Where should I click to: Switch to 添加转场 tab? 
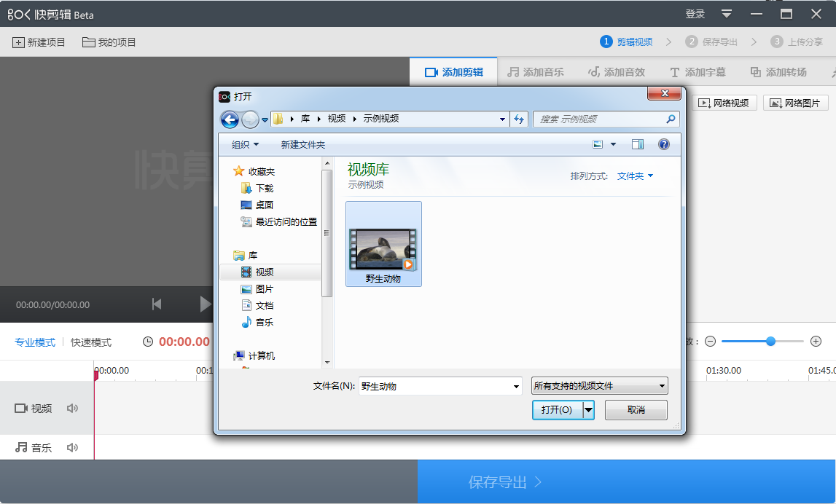point(778,72)
